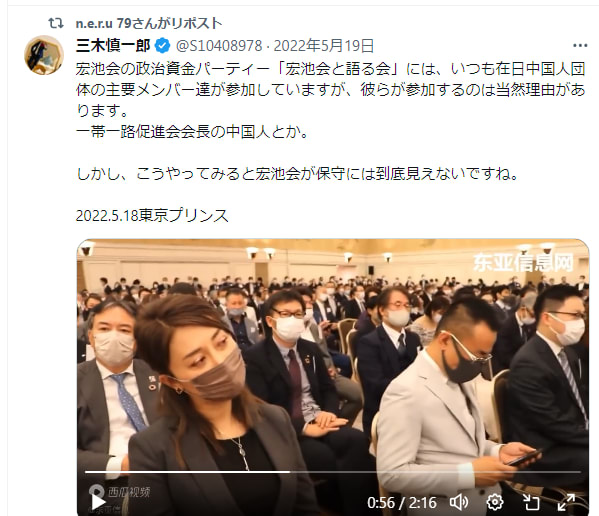This screenshot has height=516, width=599.
Task: Open n.e.r.u 79's reposter profile link
Action: (149, 23)
